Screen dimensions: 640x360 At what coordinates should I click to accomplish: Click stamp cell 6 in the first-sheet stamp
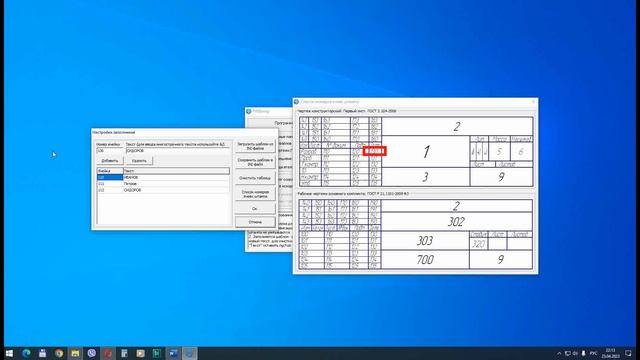[x=521, y=152]
